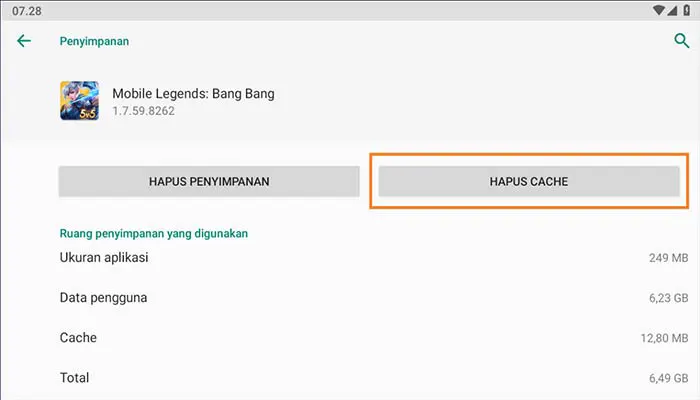Tap the Wi-Fi status bar icon

[656, 10]
